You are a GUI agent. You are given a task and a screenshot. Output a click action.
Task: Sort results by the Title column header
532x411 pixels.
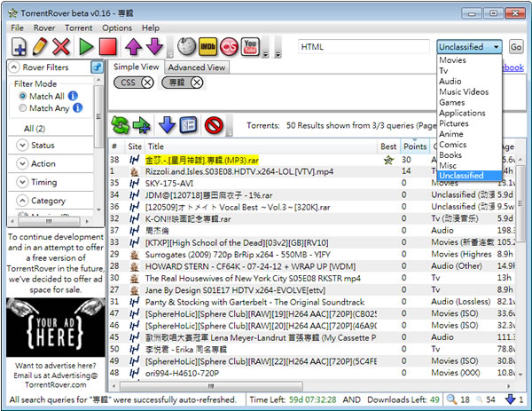(x=156, y=146)
